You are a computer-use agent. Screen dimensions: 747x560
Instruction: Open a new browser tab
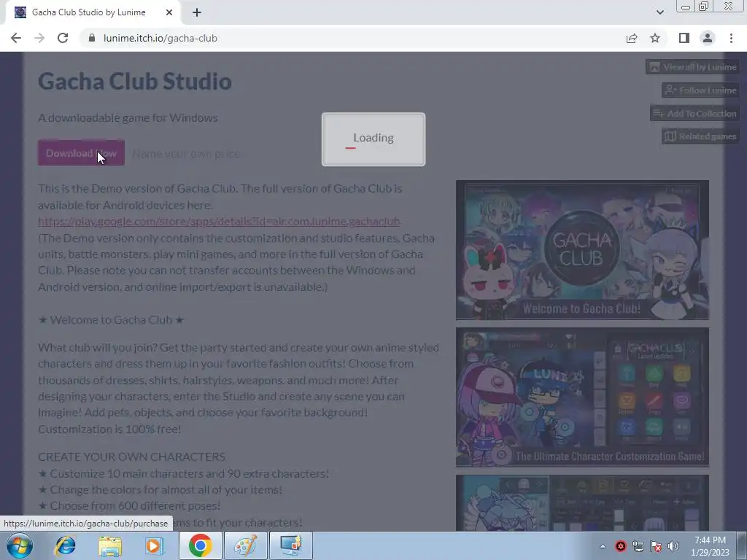[x=197, y=12]
